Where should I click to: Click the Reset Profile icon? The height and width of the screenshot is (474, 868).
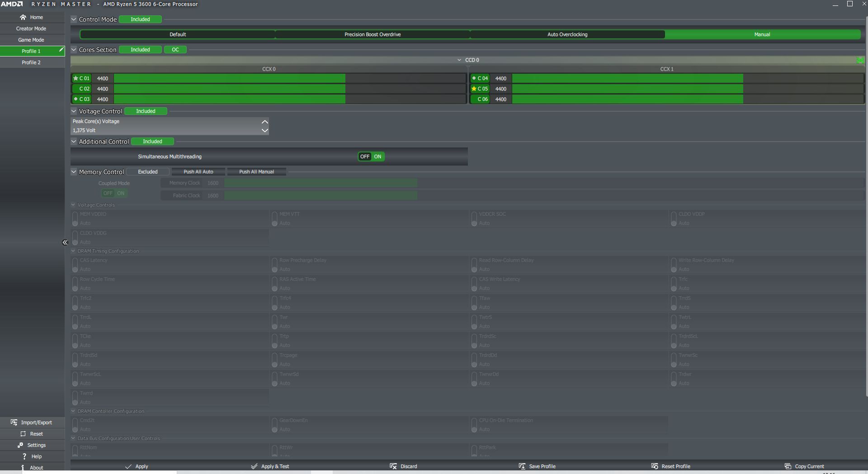tap(654, 466)
